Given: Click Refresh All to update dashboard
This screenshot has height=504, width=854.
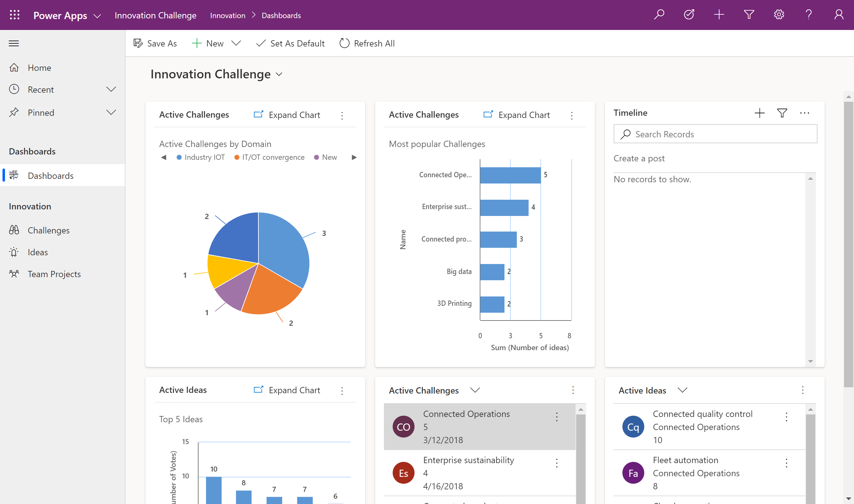Looking at the screenshot, I should [x=366, y=43].
